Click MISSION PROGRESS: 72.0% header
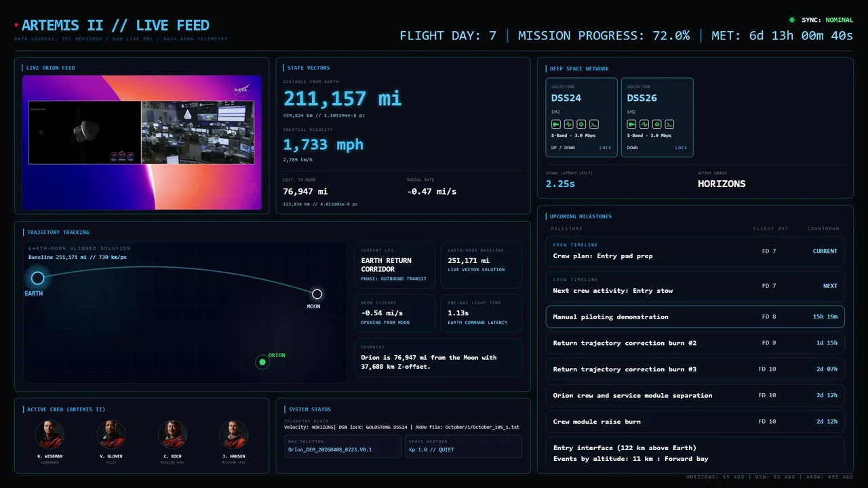Viewport: 868px width, 488px height. coord(604,35)
